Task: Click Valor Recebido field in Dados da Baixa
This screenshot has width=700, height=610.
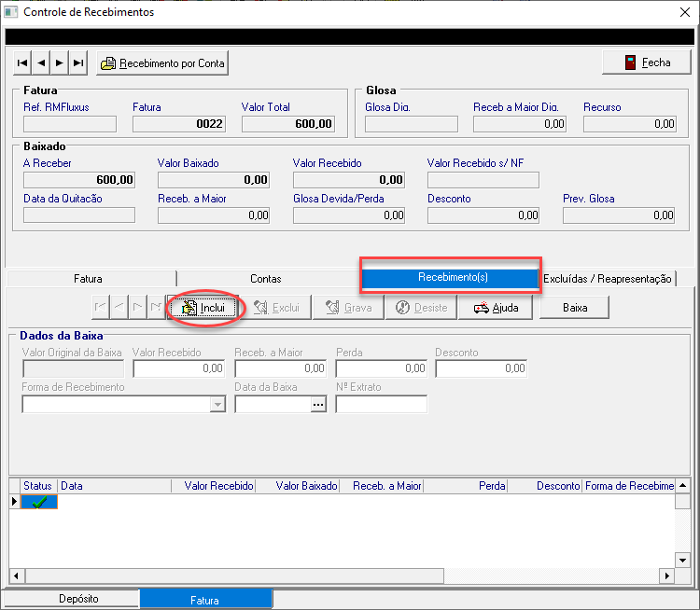Action: (x=179, y=368)
